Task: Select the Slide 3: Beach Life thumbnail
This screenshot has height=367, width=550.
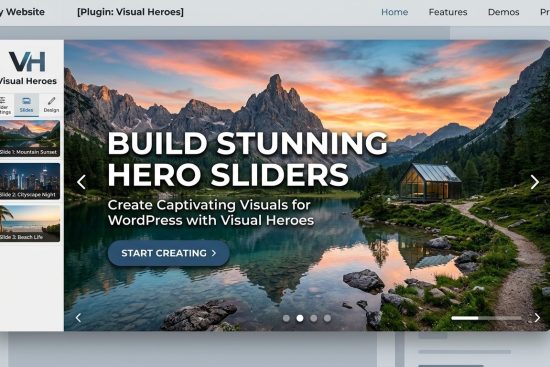Action: tap(30, 223)
